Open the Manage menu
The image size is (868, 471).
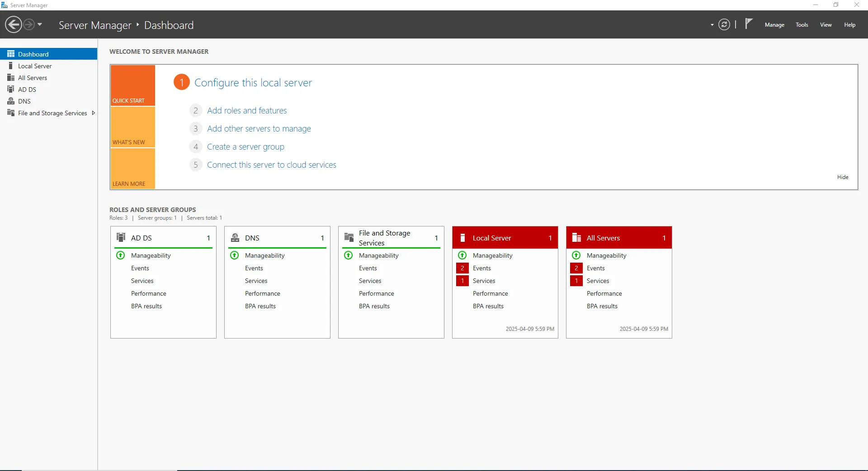pos(774,25)
